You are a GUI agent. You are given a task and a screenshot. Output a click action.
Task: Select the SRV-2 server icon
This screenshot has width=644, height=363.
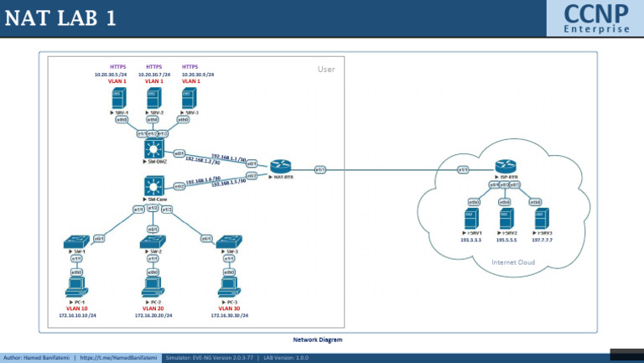(x=154, y=98)
